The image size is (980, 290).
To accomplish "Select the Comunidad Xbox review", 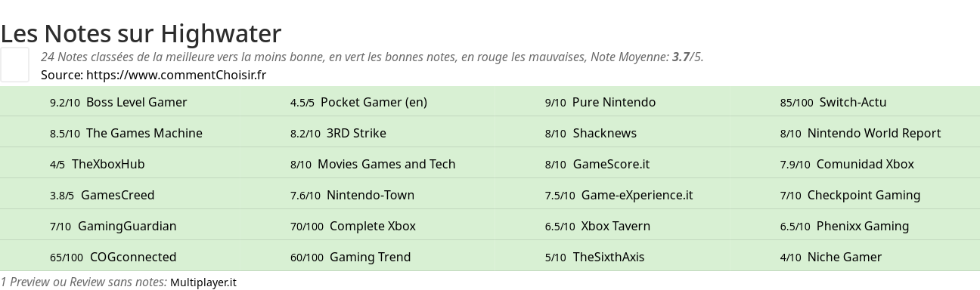I will click(865, 164).
